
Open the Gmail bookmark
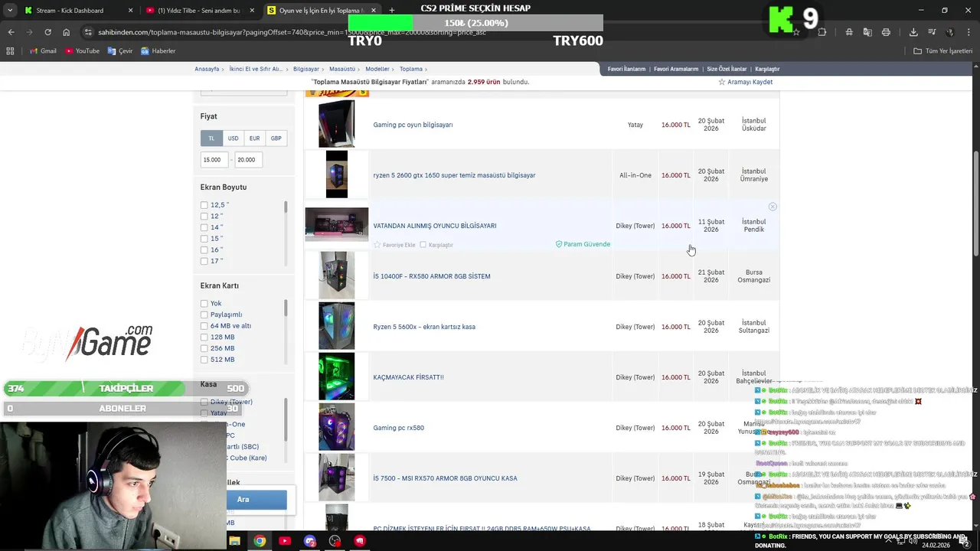tap(43, 51)
